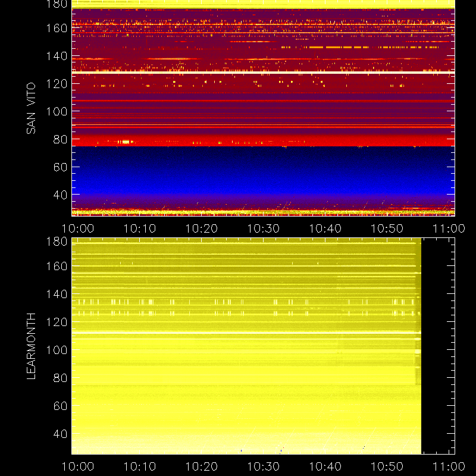Image resolution: width=476 pixels, height=476 pixels.
Task: Choose the 10:40 time label below Learmonth plot
Action: tap(325, 466)
